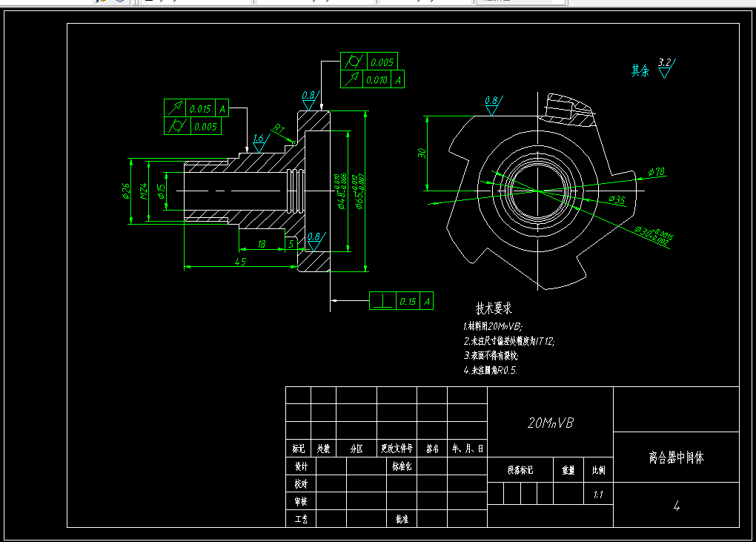Select the 1:1 scale value
The height and width of the screenshot is (542, 756).
598,495
